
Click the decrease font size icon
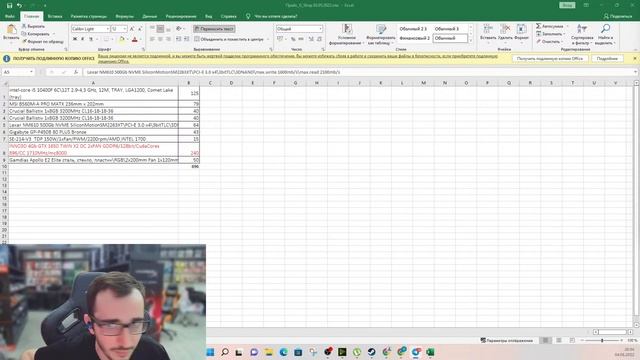(x=139, y=29)
